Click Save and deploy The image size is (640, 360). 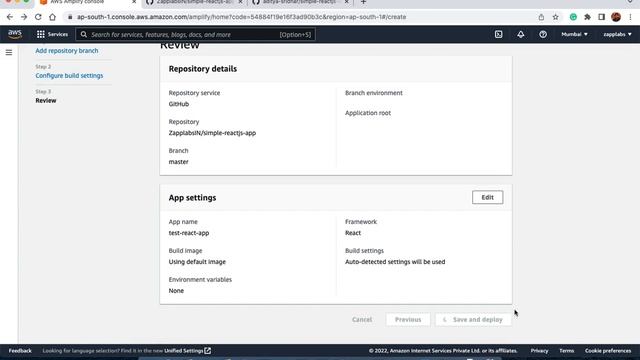point(473,319)
